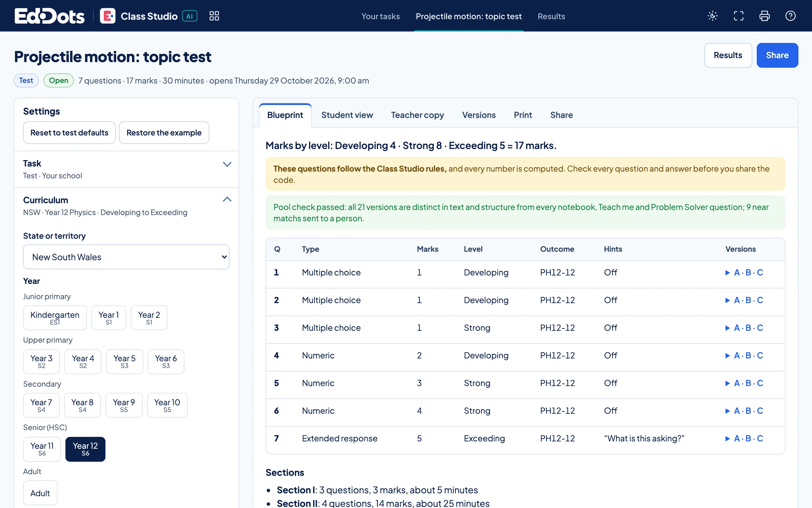
Task: Click the "What is this asking?" hint
Action: coord(644,439)
